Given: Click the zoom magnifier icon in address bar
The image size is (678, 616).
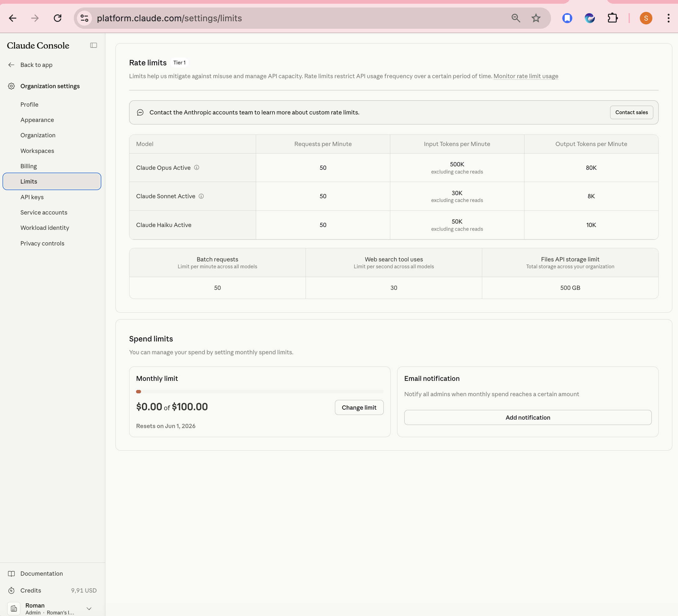Looking at the screenshot, I should (516, 18).
